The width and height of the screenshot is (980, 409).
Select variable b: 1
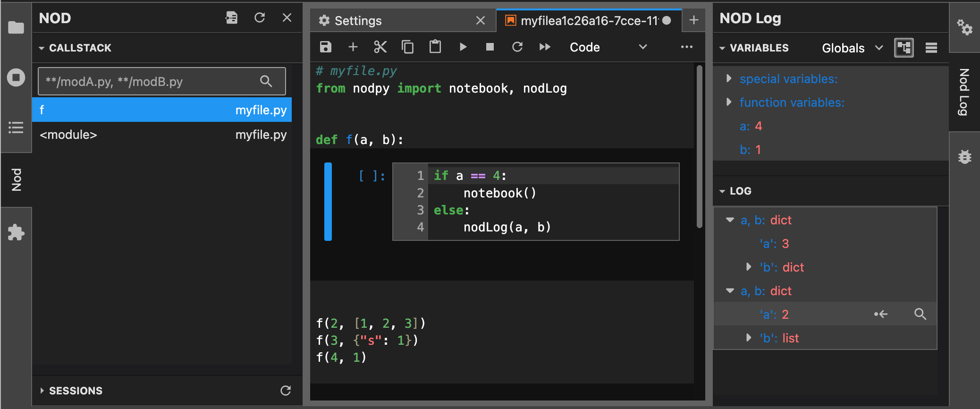coord(750,150)
